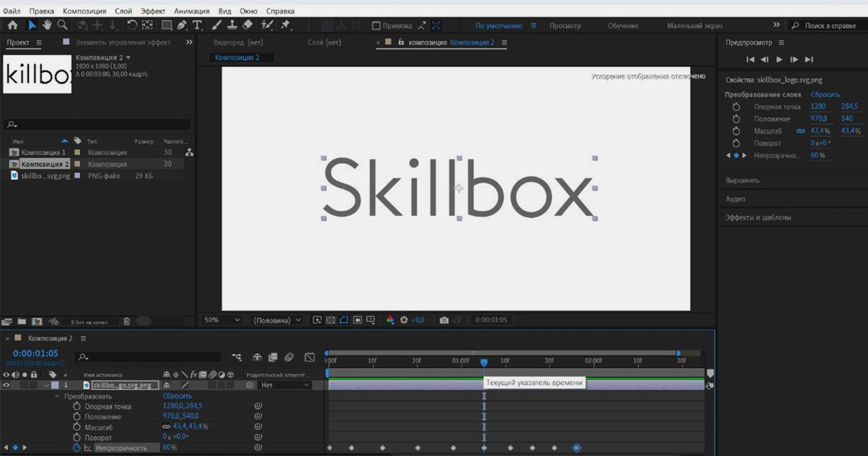Collapse the skillbox layer twirl arrow
The width and height of the screenshot is (868, 456).
coord(47,386)
